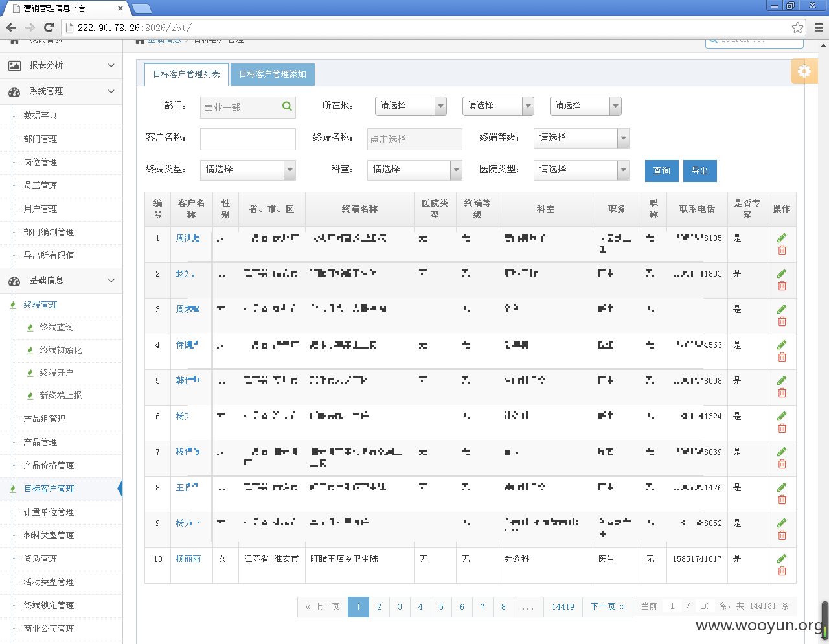This screenshot has height=644, width=829.
Task: Edit row 9 with the pencil icon
Action: pyautogui.click(x=782, y=523)
